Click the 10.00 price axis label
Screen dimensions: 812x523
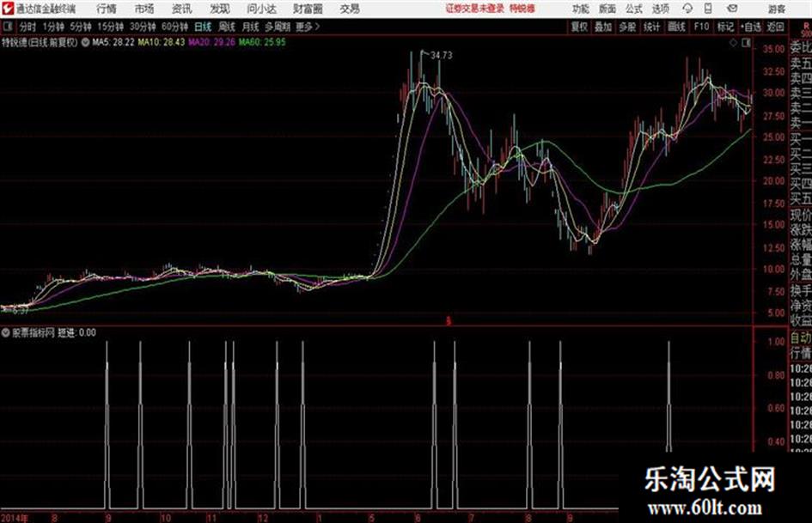click(773, 270)
